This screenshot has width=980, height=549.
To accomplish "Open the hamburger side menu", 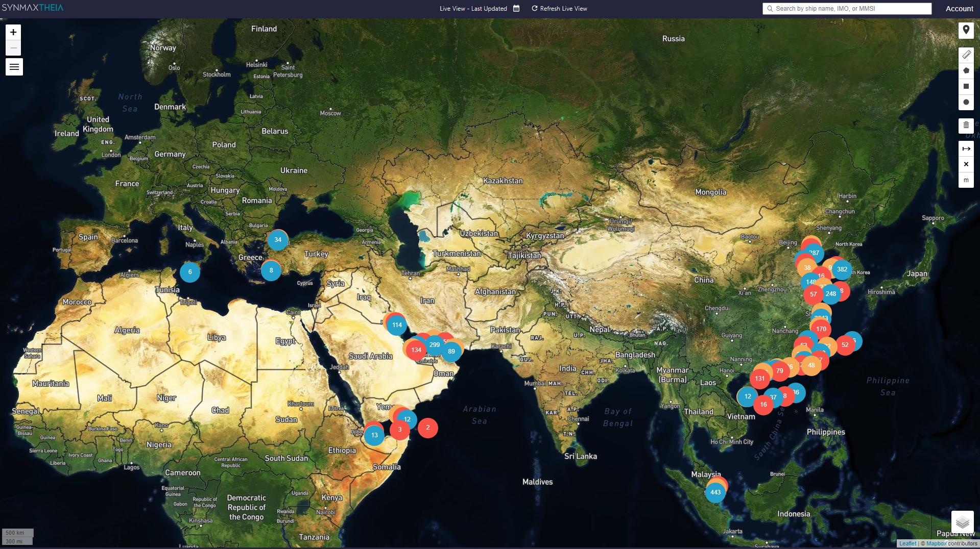I will [x=14, y=67].
